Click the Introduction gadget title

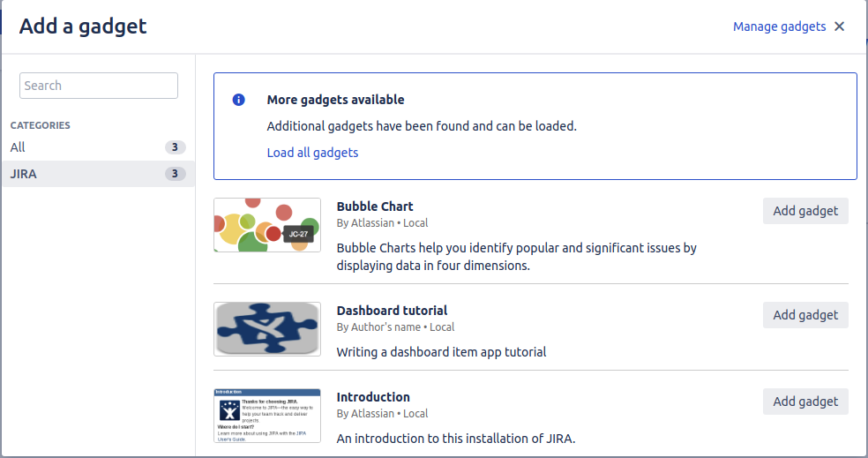[x=373, y=397]
